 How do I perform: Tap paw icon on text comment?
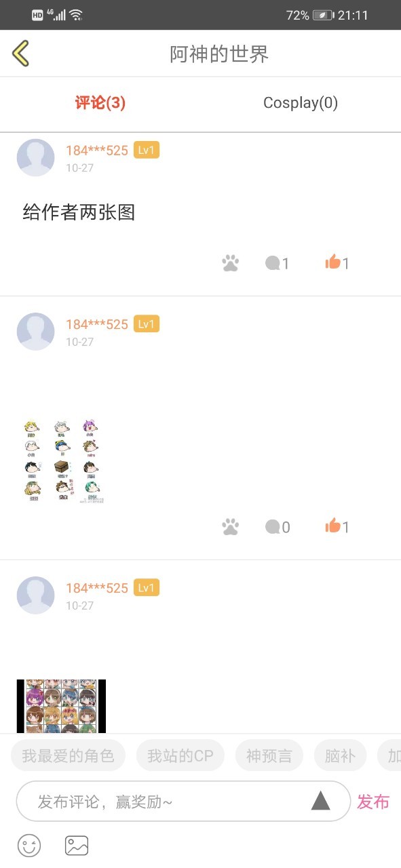pyautogui.click(x=231, y=263)
